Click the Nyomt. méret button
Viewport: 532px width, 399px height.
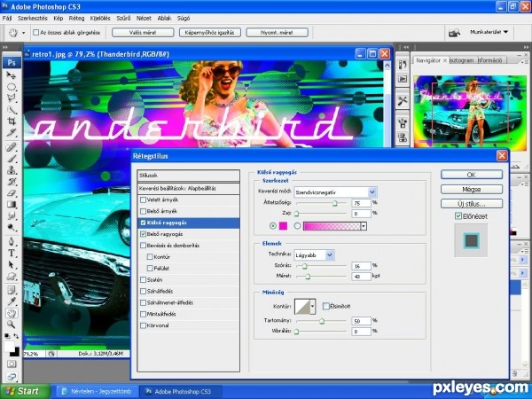pos(277,33)
